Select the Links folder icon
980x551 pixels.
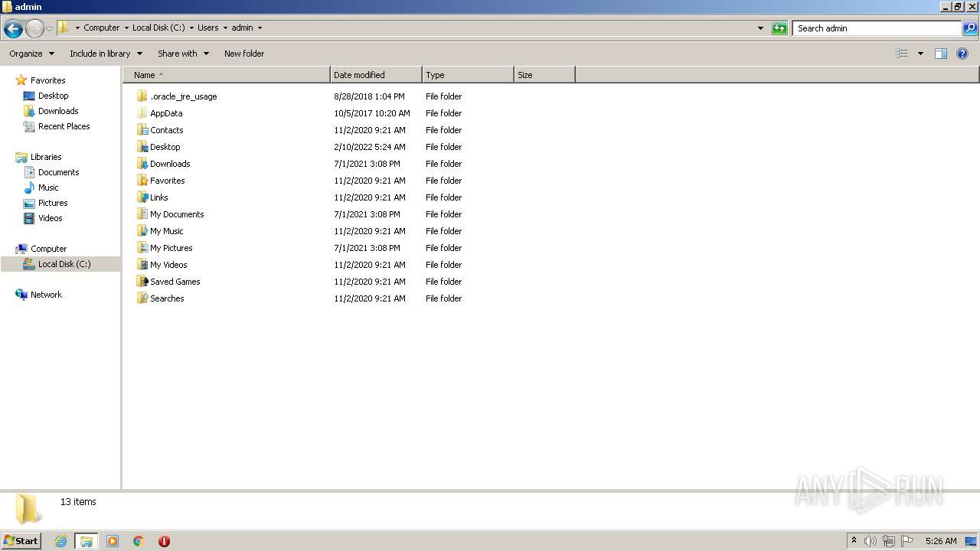tap(142, 197)
